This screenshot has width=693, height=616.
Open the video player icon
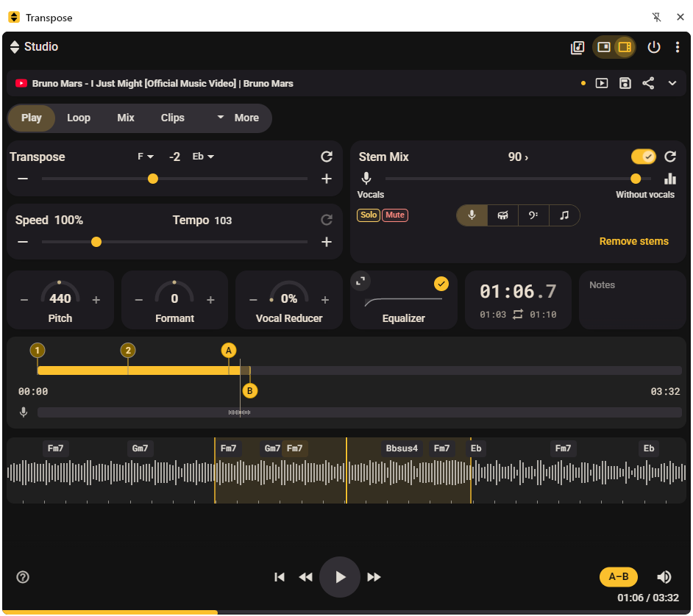[602, 83]
